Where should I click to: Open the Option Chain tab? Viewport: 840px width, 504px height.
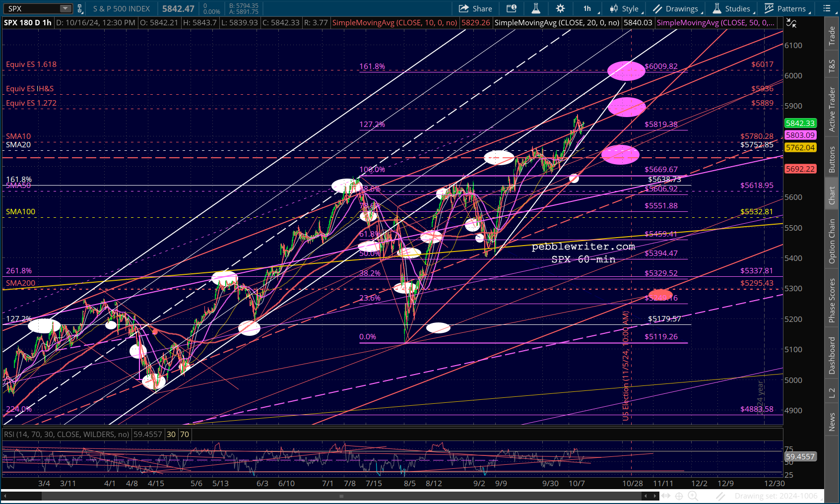[x=832, y=241]
